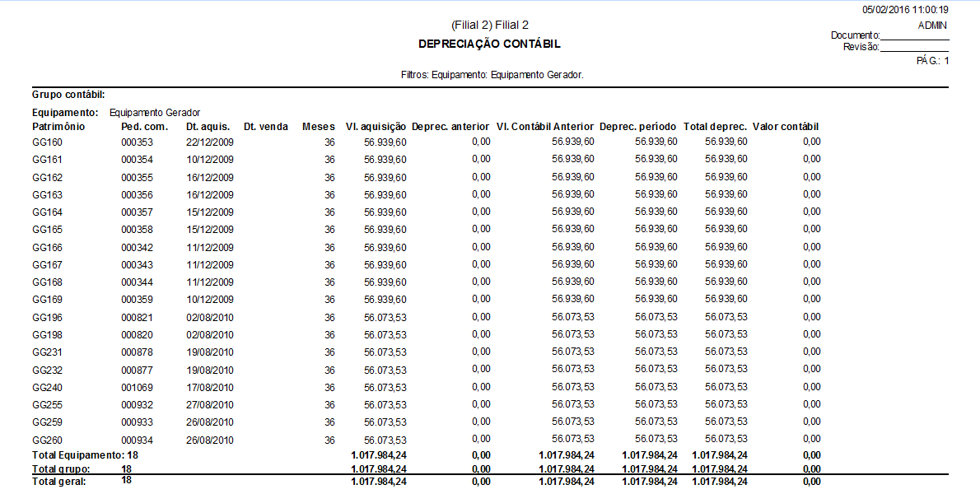Click the Documento field line
The height and width of the screenshot is (494, 980).
click(914, 40)
